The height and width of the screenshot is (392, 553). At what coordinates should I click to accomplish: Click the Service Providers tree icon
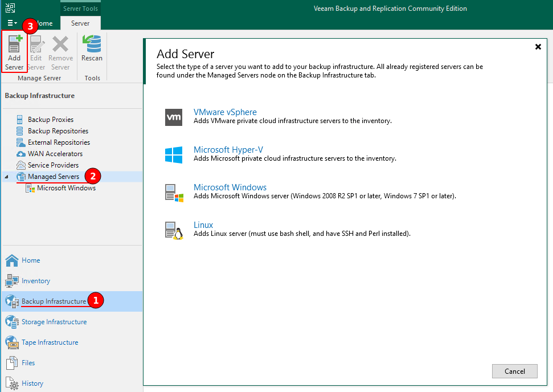point(21,165)
